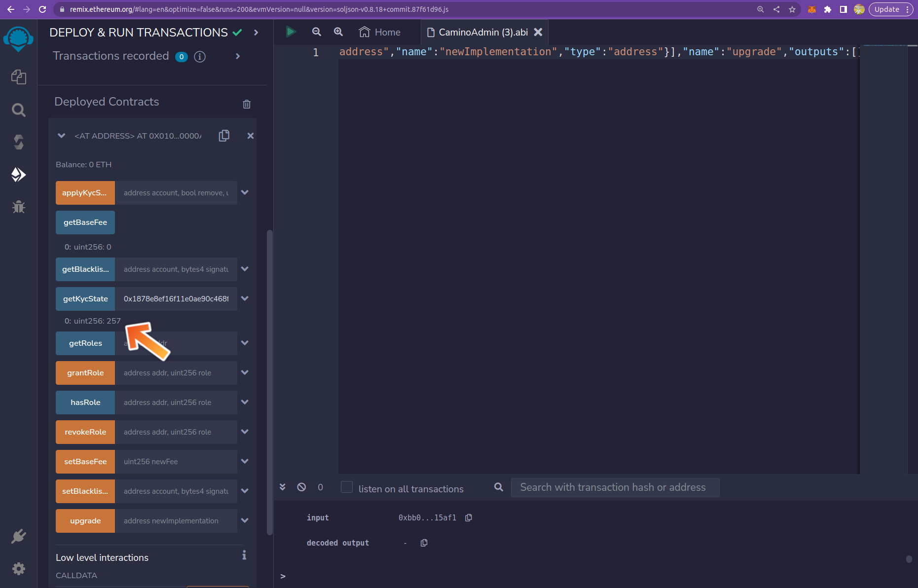Expand the Transactions recorded section
This screenshot has width=918, height=588.
pos(238,56)
